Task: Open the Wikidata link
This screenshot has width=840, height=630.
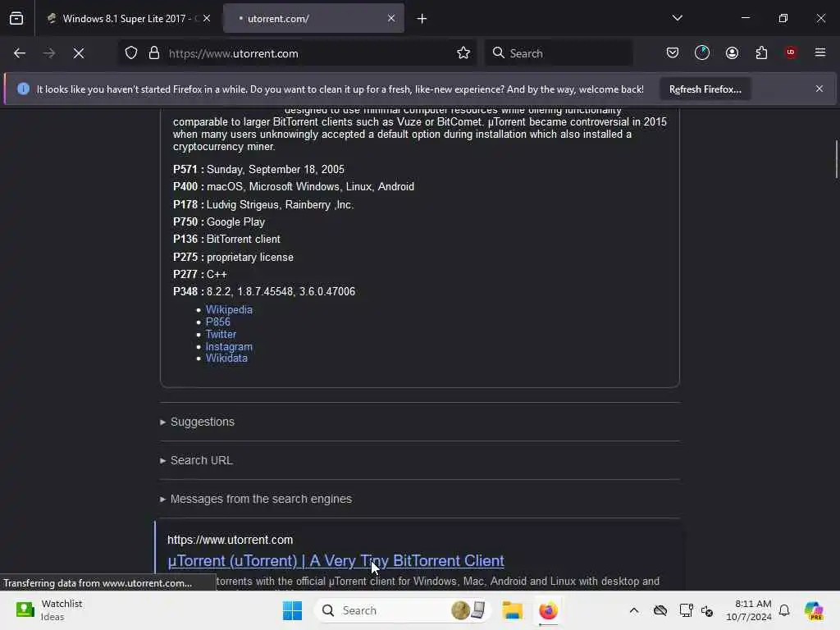Action: pos(226,358)
